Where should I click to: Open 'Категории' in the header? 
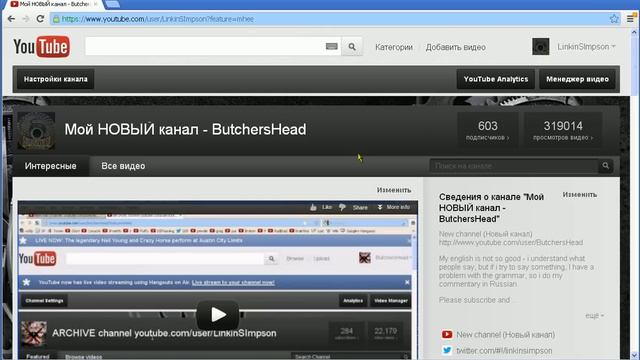(394, 47)
